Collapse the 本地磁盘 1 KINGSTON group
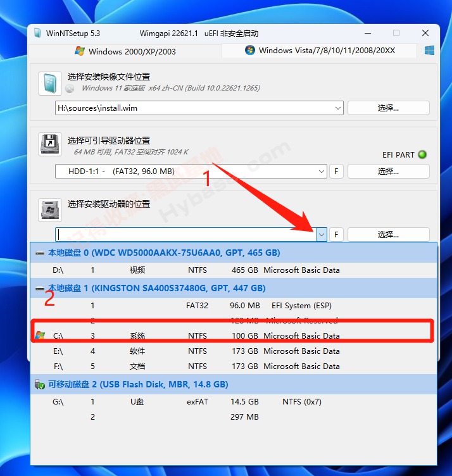 coord(39,289)
